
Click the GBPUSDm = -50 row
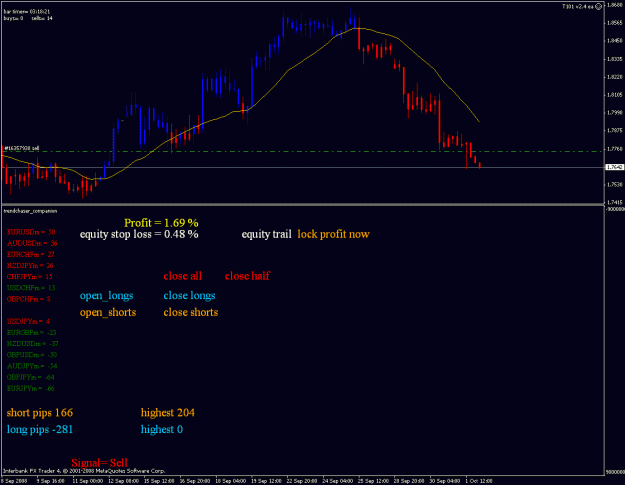32,355
